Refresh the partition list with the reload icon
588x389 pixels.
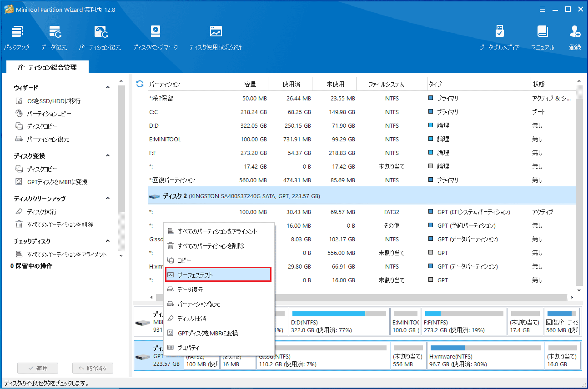click(140, 84)
